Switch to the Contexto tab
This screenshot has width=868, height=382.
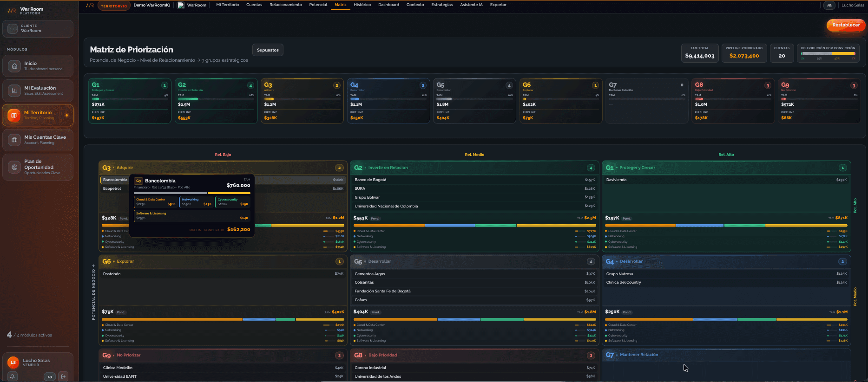point(415,5)
